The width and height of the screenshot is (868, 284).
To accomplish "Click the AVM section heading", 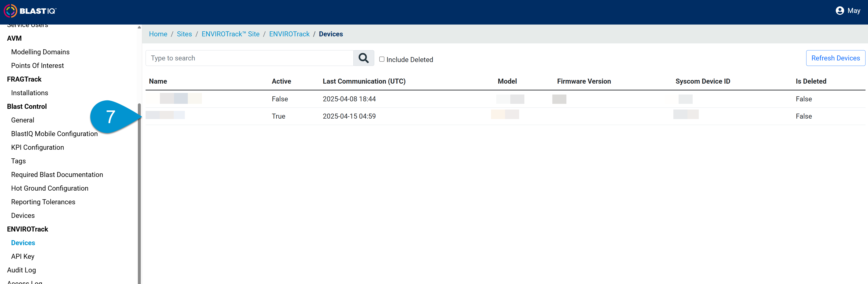I will coord(14,38).
